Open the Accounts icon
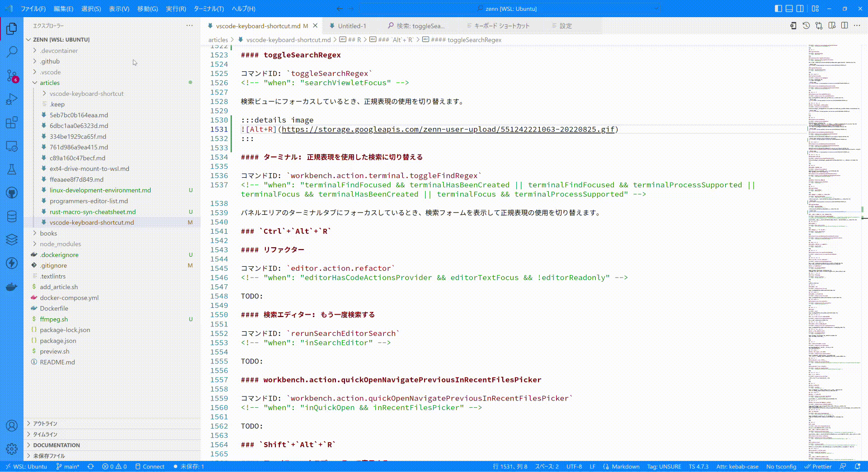Image resolution: width=868 pixels, height=472 pixels. click(12, 425)
